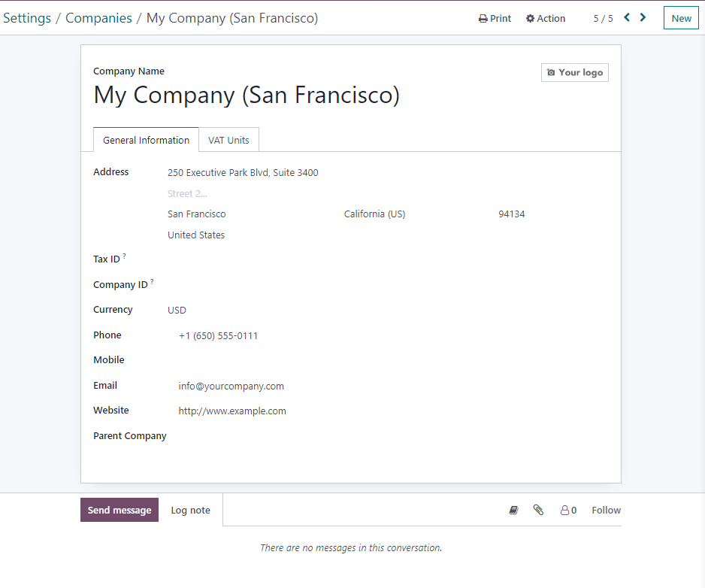Image resolution: width=705 pixels, height=588 pixels.
Task: Attach files with paperclip icon
Action: (538, 510)
